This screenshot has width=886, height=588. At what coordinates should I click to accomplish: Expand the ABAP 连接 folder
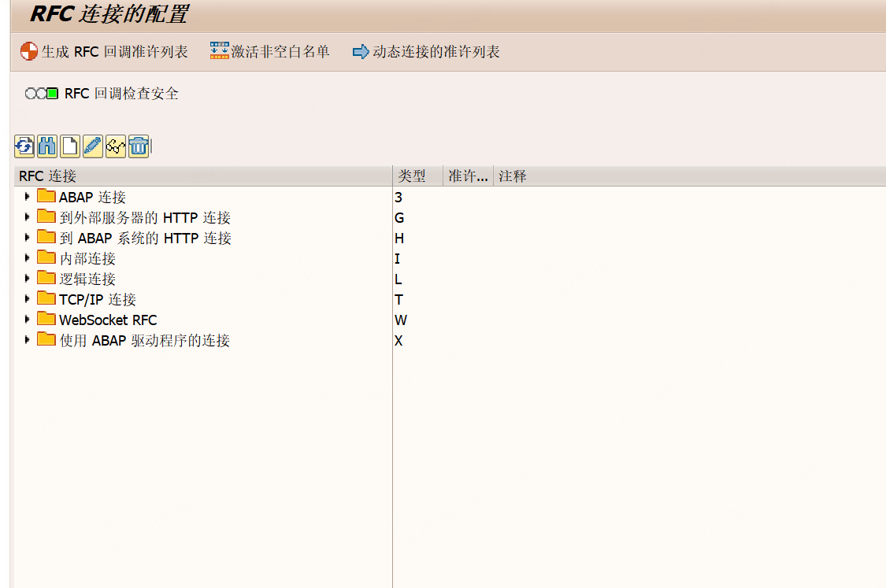tap(28, 197)
